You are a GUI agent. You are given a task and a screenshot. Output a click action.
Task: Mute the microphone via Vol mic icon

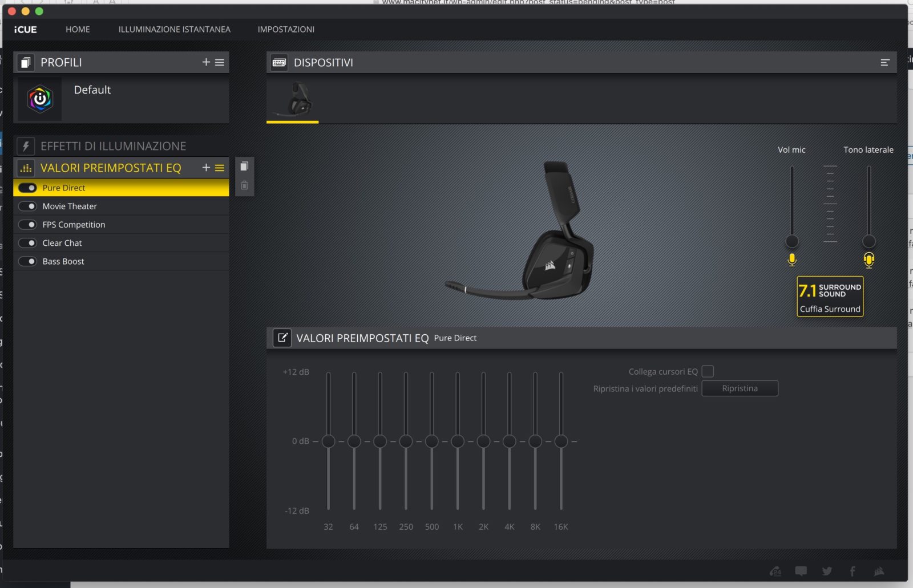[x=792, y=260]
